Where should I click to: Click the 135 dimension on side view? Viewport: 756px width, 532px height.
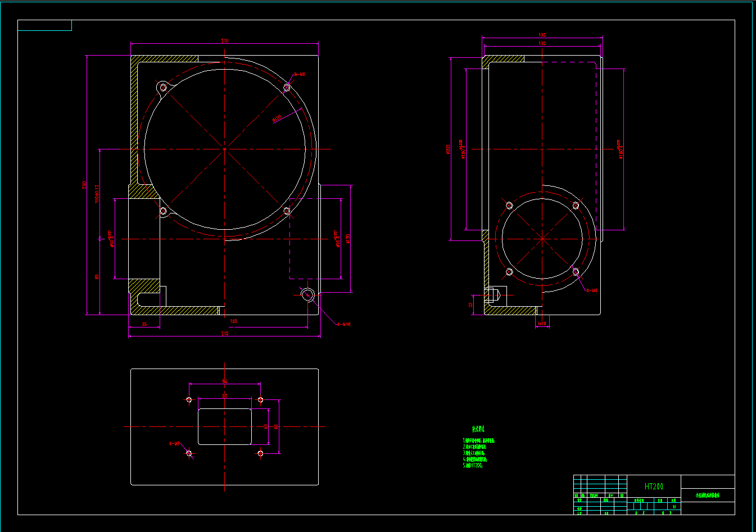[542, 35]
